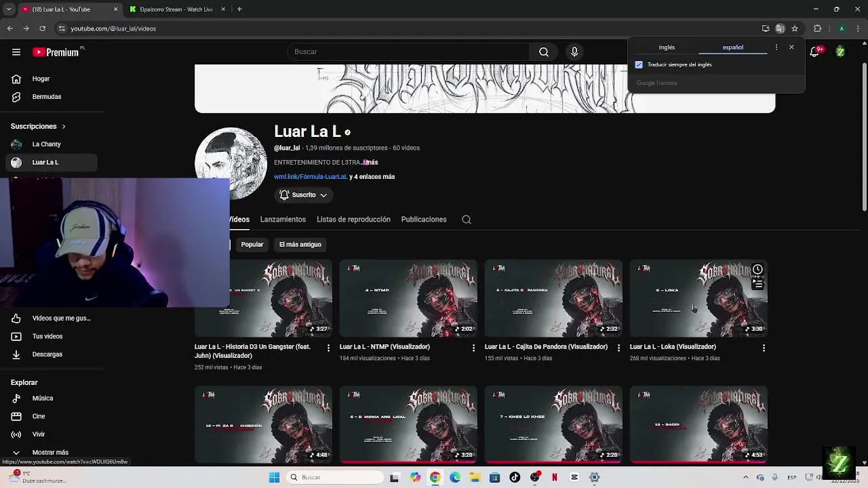Switch to Listas de reproducción tab
The image size is (868, 488).
(353, 220)
